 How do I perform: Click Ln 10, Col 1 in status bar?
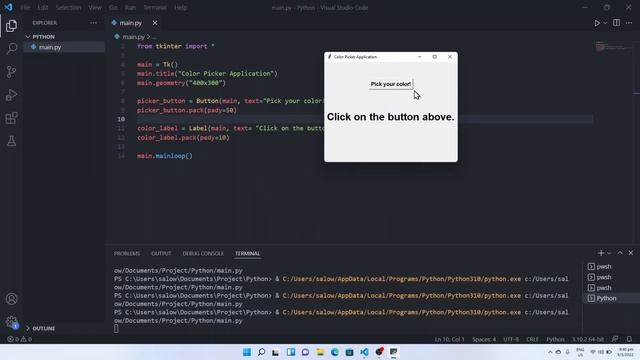pyautogui.click(x=449, y=339)
